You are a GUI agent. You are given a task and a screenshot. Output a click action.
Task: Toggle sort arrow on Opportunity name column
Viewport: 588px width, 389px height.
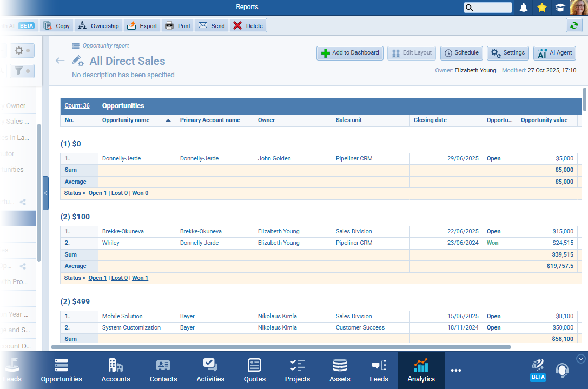168,120
